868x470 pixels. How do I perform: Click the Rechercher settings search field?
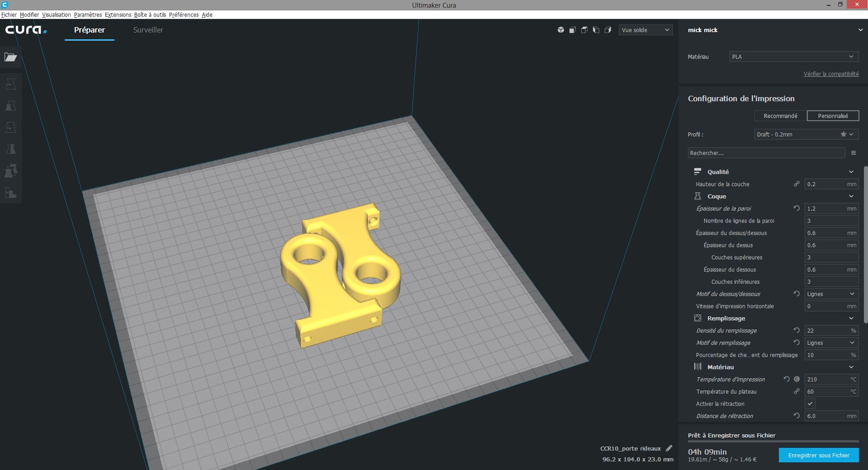point(766,153)
